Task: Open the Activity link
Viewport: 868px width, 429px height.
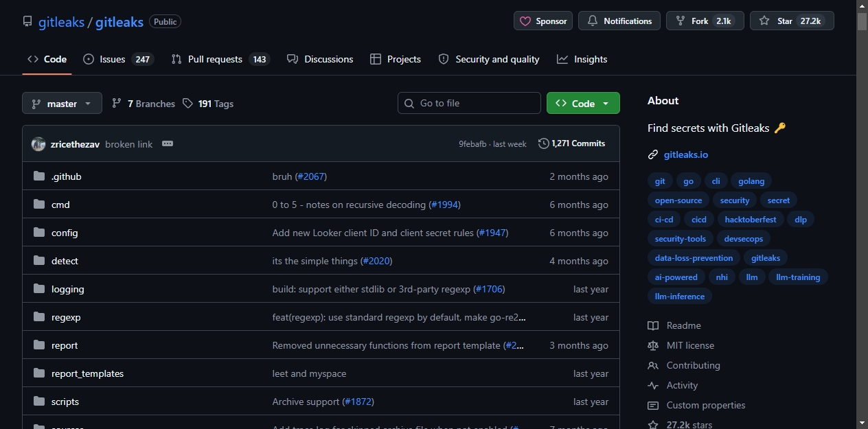Action: tap(673, 385)
